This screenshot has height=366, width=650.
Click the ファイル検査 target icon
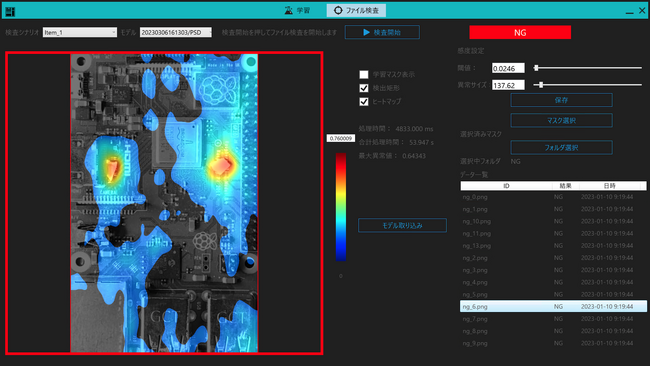tap(338, 10)
